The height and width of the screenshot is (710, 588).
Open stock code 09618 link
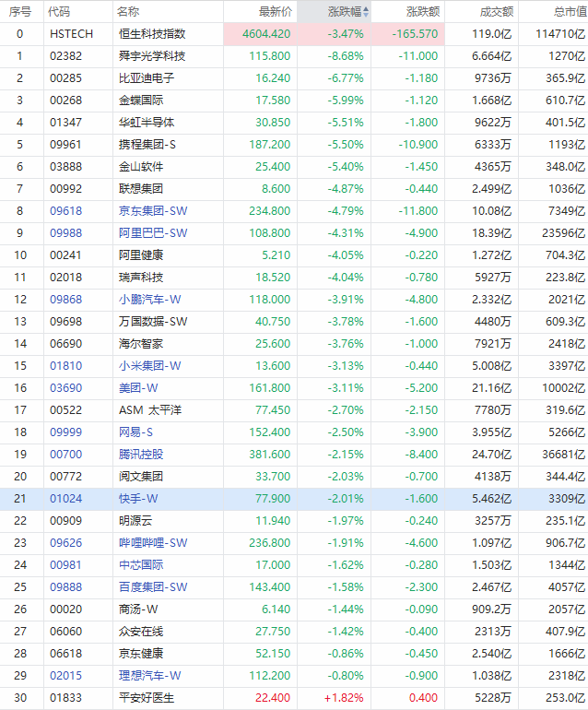click(x=66, y=211)
